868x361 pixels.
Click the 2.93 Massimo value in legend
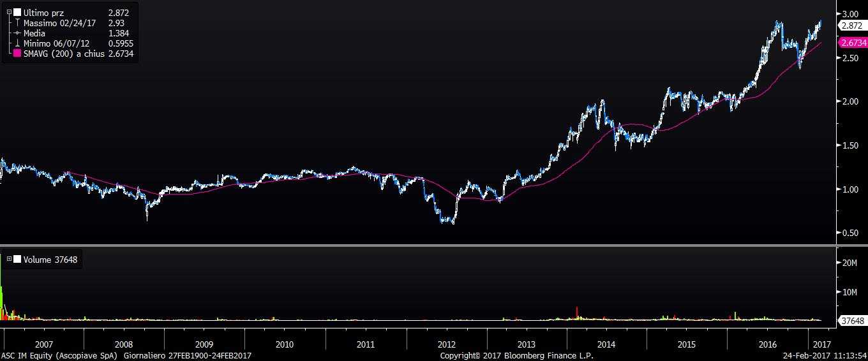point(116,22)
